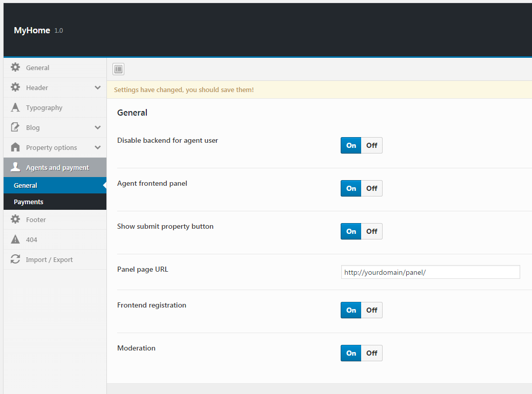The image size is (532, 394).
Task: Turn Moderation On
Action: (351, 353)
